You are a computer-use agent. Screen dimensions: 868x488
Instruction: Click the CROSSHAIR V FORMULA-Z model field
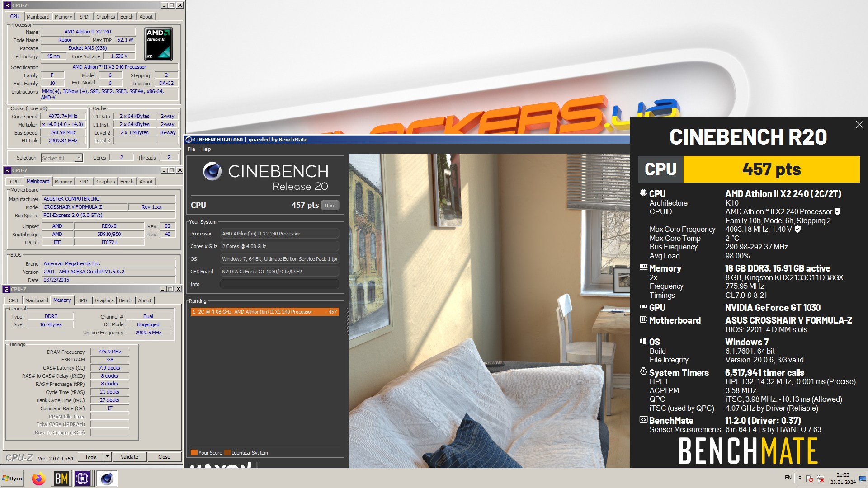pos(85,207)
